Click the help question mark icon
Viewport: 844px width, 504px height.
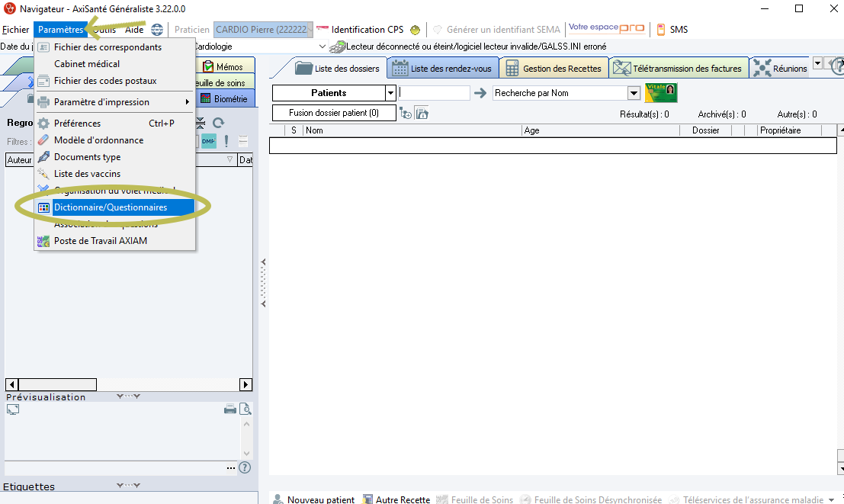[245, 467]
